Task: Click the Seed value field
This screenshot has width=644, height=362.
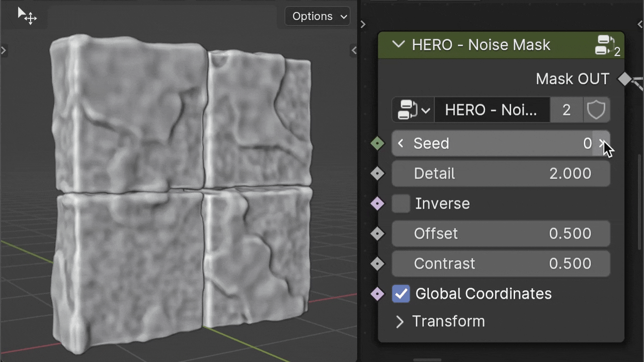Action: [x=501, y=143]
